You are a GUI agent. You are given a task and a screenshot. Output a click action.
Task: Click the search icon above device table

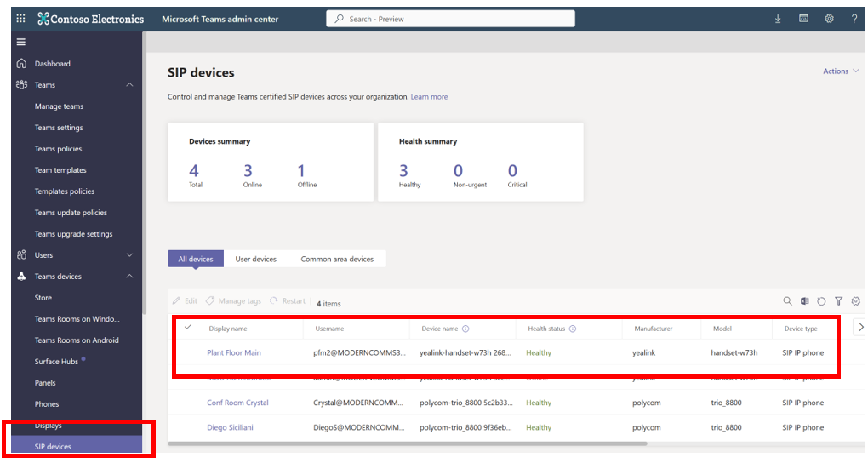tap(787, 300)
